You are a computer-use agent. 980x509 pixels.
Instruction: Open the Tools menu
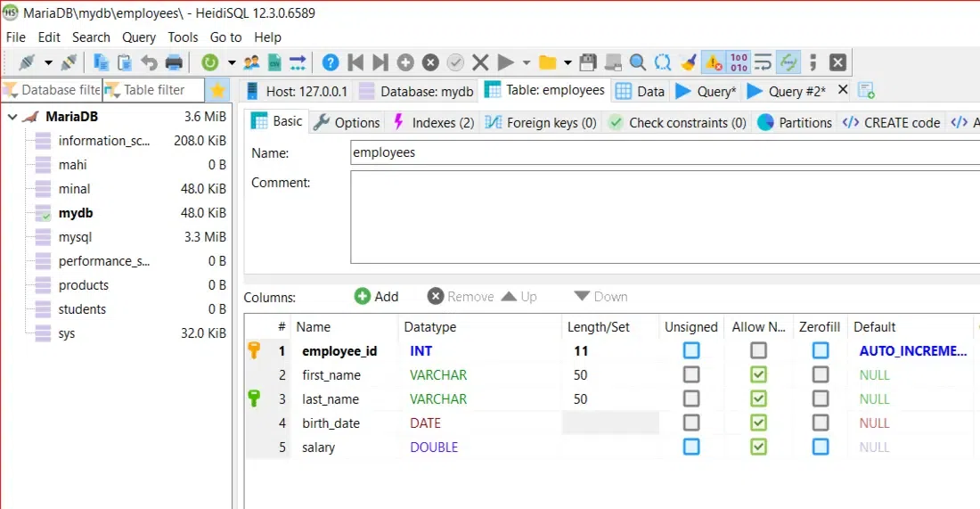pyautogui.click(x=183, y=37)
